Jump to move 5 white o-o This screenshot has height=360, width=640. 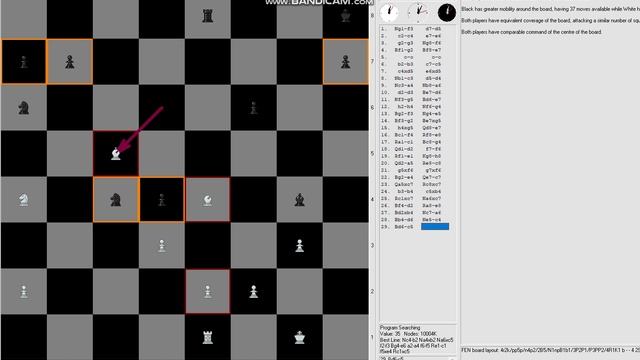pyautogui.click(x=408, y=57)
